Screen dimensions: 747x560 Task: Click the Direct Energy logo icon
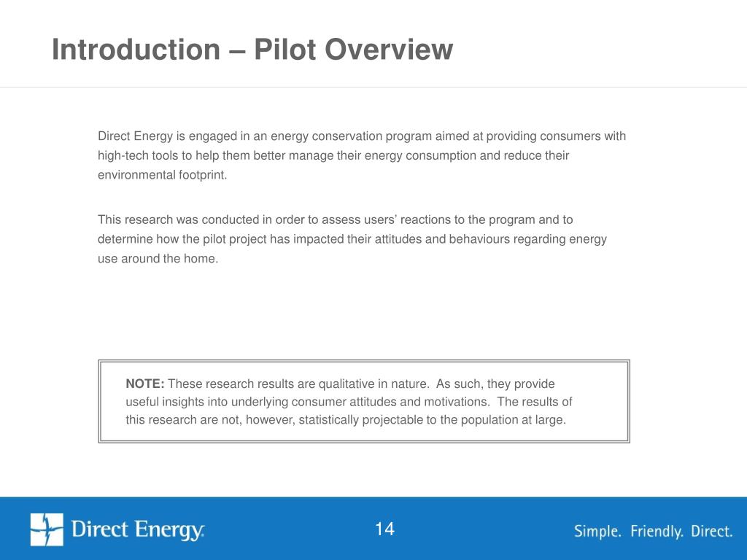pyautogui.click(x=47, y=529)
